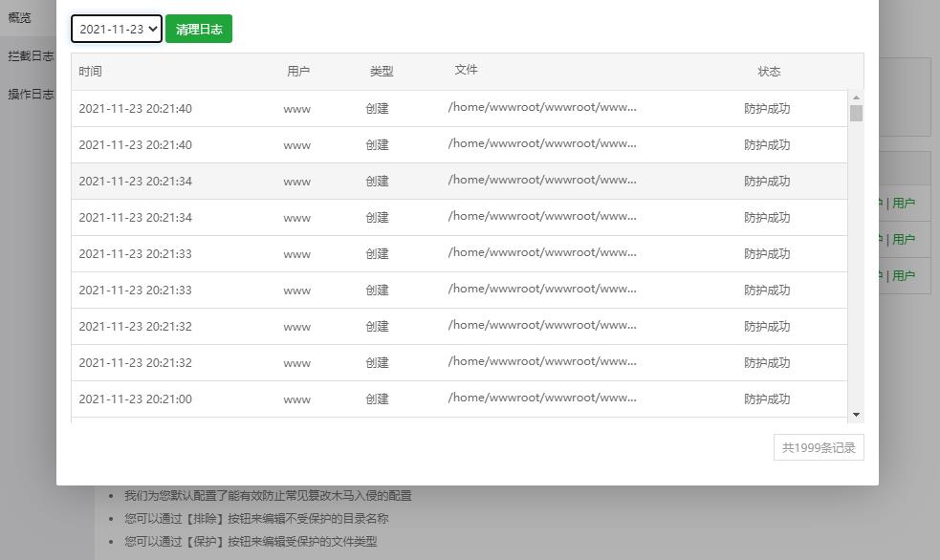This screenshot has width=940, height=560.
Task: Click the scrollbar down arrow in log table
Action: (x=856, y=415)
